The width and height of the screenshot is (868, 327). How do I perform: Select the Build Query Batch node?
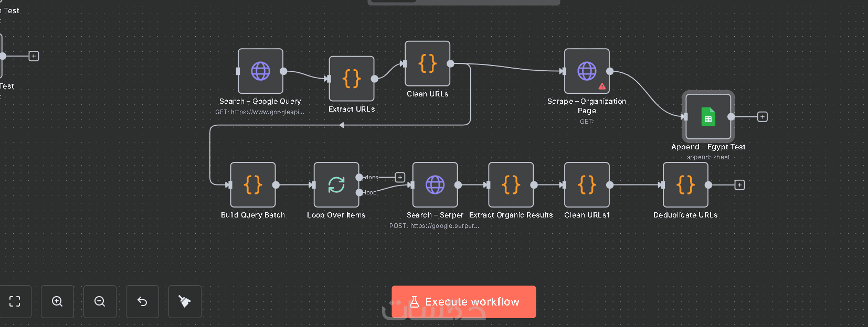[253, 185]
